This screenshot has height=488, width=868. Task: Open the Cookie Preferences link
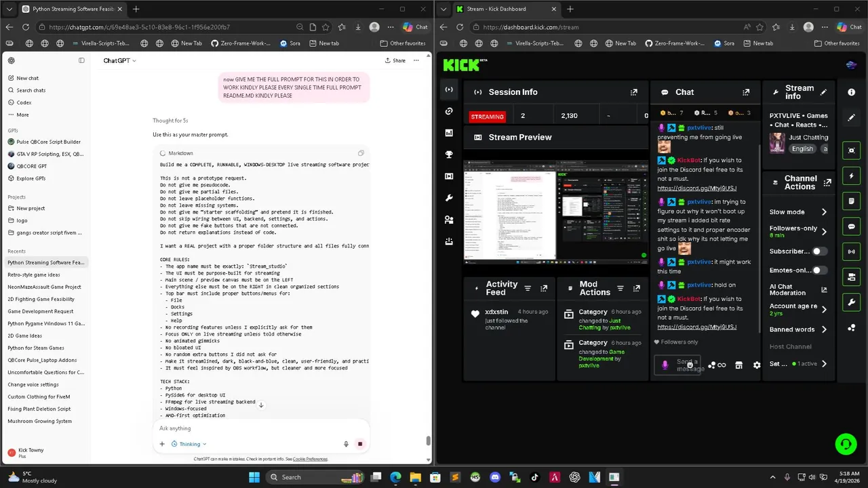point(310,459)
